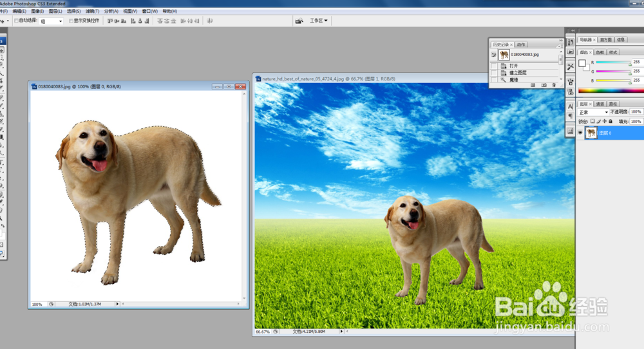Click the foreground color swatch in color panel
644x349 pixels.
[x=582, y=63]
